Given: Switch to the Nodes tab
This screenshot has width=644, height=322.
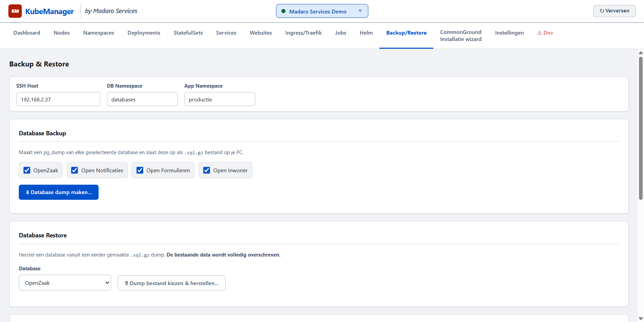Looking at the screenshot, I should (62, 33).
